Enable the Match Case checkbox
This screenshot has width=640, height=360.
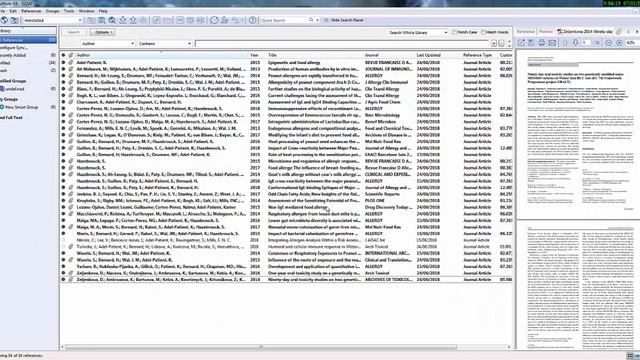[x=454, y=32]
